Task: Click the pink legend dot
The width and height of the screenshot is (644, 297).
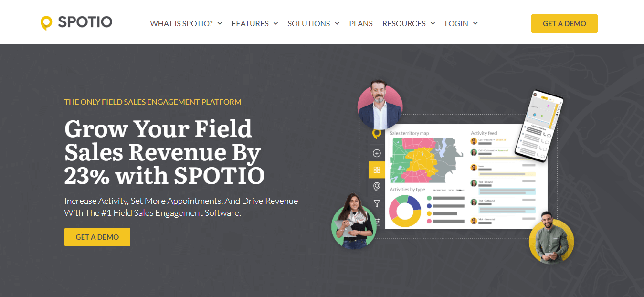Action: 429,221
